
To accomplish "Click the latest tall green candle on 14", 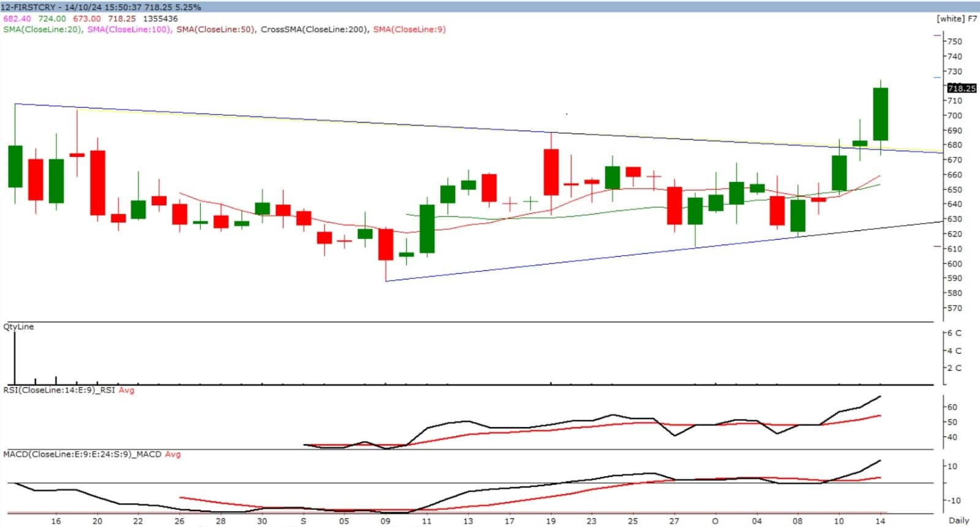I will pos(880,115).
